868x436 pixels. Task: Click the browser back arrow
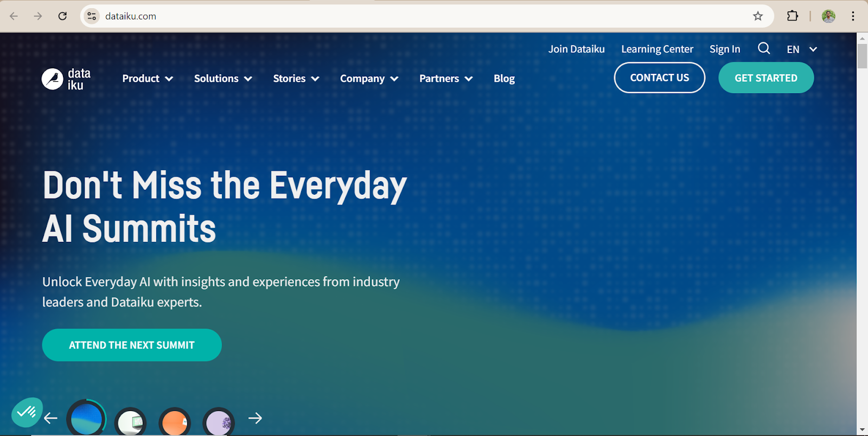click(x=14, y=16)
